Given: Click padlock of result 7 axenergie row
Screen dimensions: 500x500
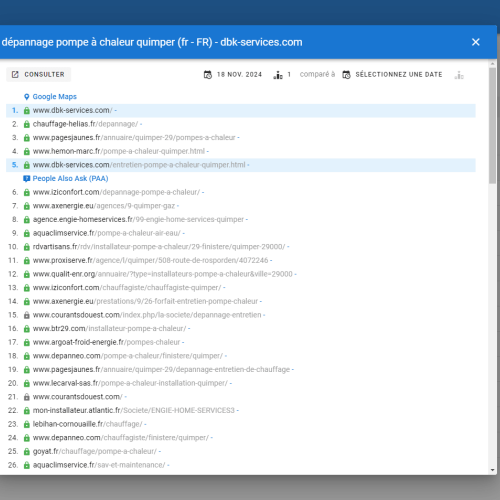Looking at the screenshot, I should 27,206.
